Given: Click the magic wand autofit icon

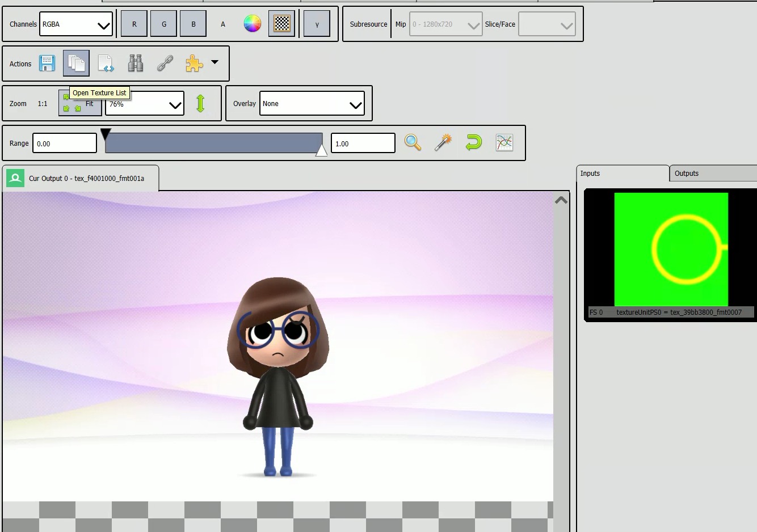Looking at the screenshot, I should click(x=443, y=143).
